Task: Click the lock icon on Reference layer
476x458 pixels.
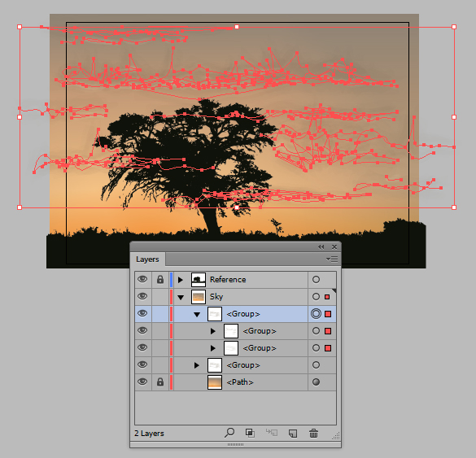Action: coord(160,280)
